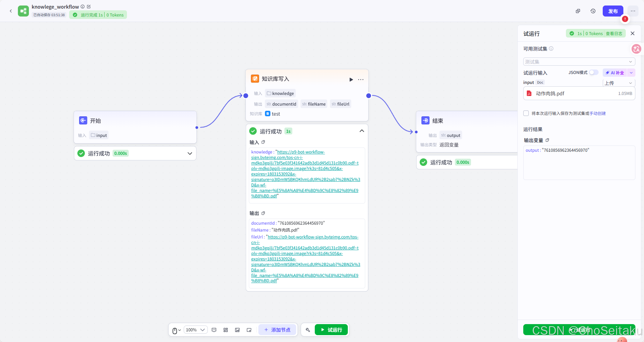This screenshot has height=342, width=644.
Task: Select the output tag in 结束 node
Action: tap(451, 135)
